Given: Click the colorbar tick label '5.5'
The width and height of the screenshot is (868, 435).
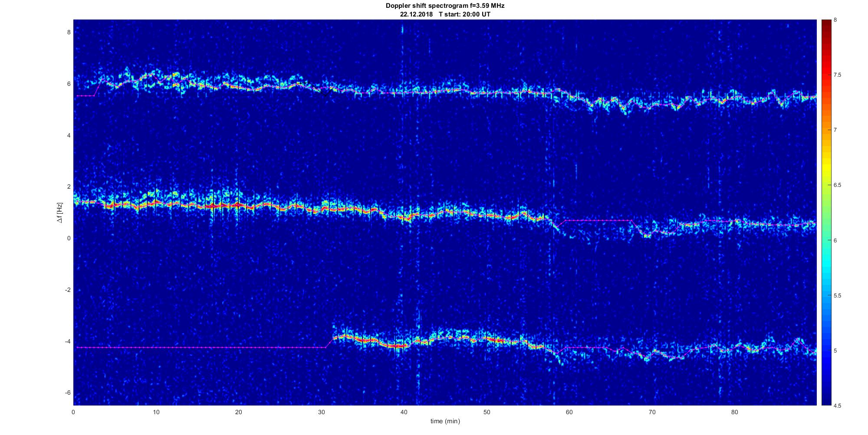Looking at the screenshot, I should tap(838, 295).
